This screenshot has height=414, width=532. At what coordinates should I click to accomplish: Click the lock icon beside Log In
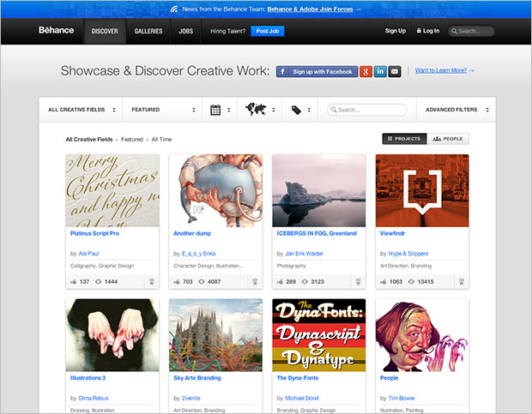pos(419,31)
